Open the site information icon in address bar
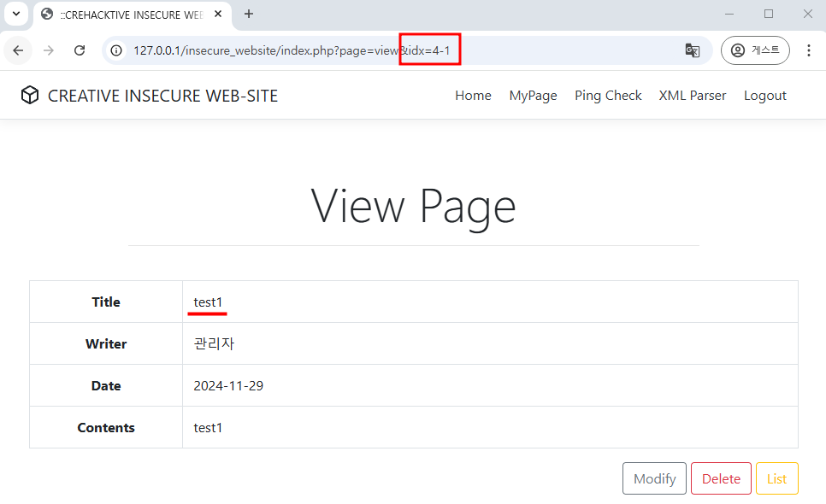Image resolution: width=826 pixels, height=504 pixels. 116,50
